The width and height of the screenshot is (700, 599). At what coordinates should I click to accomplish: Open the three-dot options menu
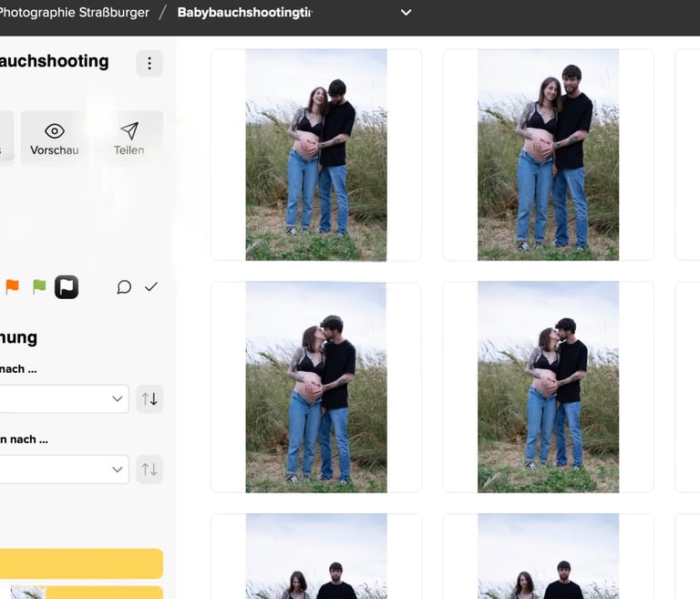pyautogui.click(x=149, y=63)
